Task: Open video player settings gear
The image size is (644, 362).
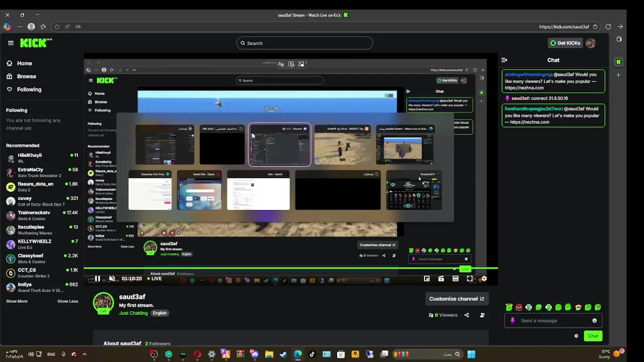Action: pos(484,279)
